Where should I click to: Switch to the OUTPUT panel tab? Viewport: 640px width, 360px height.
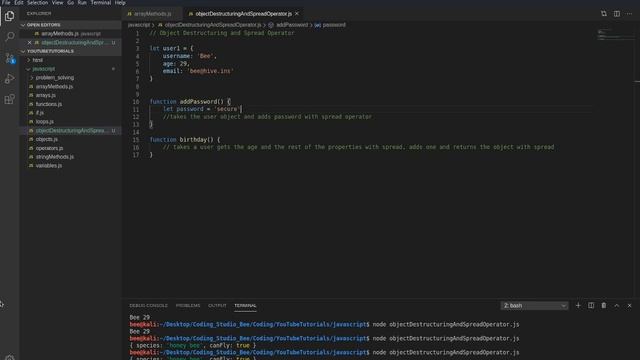click(x=217, y=305)
